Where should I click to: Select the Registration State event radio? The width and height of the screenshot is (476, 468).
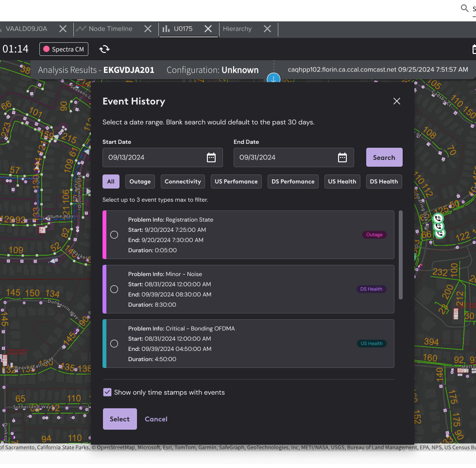114,235
